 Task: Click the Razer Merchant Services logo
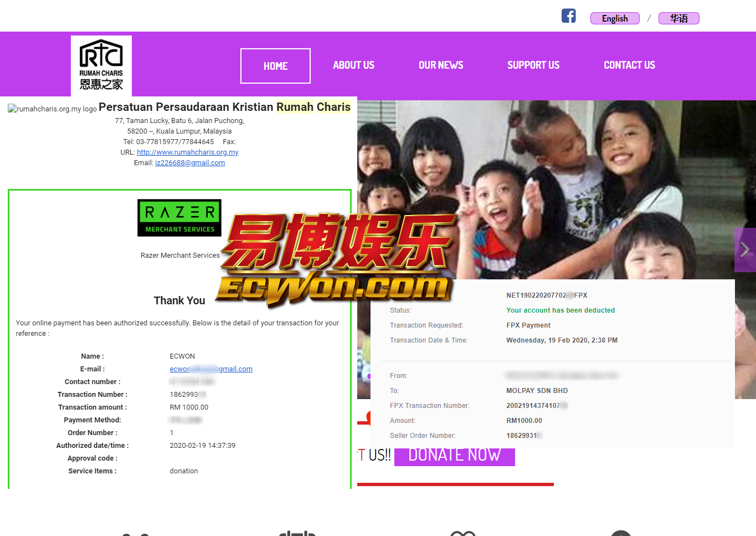[179, 218]
